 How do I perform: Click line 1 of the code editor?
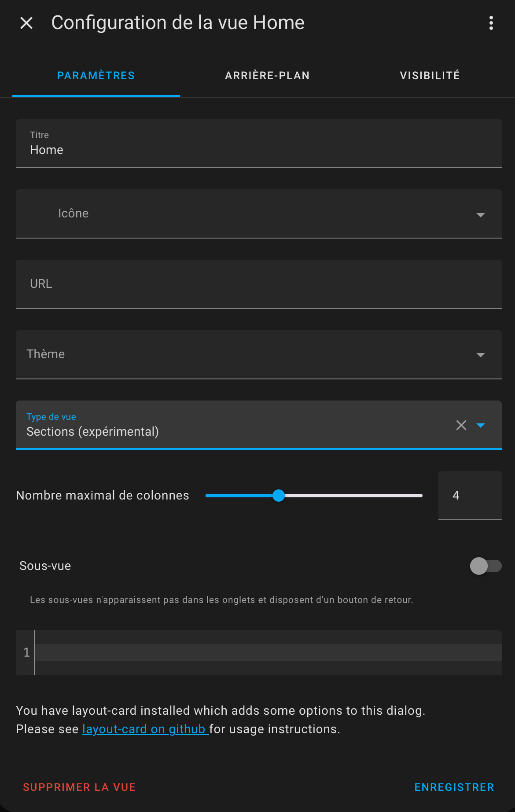point(269,653)
